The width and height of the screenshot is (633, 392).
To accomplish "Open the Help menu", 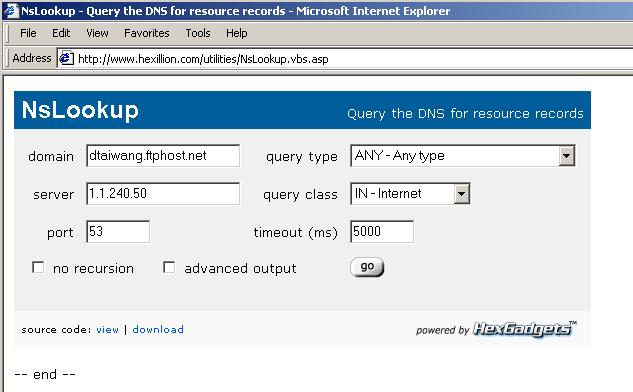I will click(x=237, y=33).
